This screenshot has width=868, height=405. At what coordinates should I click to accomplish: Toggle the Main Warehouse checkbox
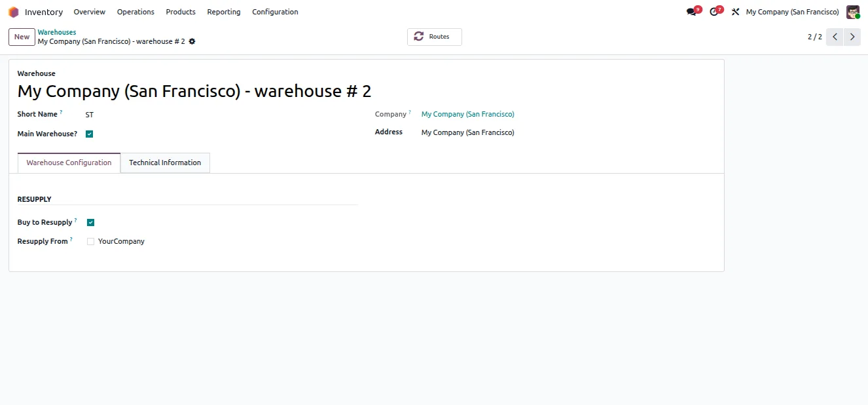click(90, 134)
